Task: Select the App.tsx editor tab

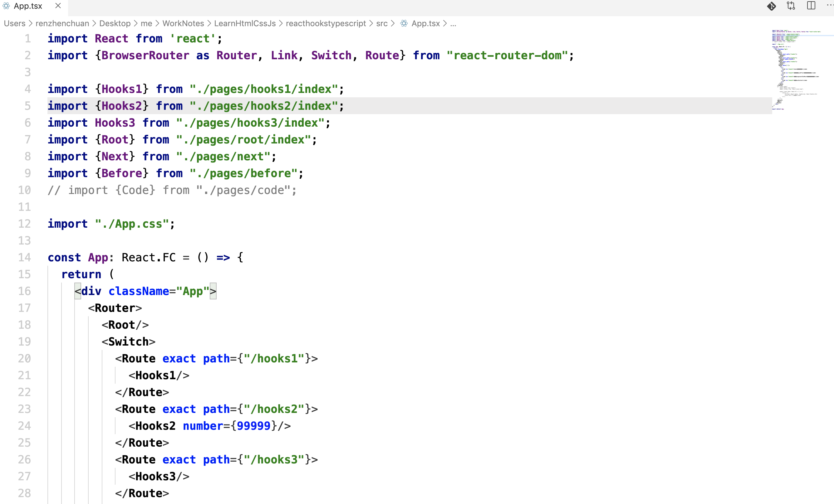Action: click(28, 6)
